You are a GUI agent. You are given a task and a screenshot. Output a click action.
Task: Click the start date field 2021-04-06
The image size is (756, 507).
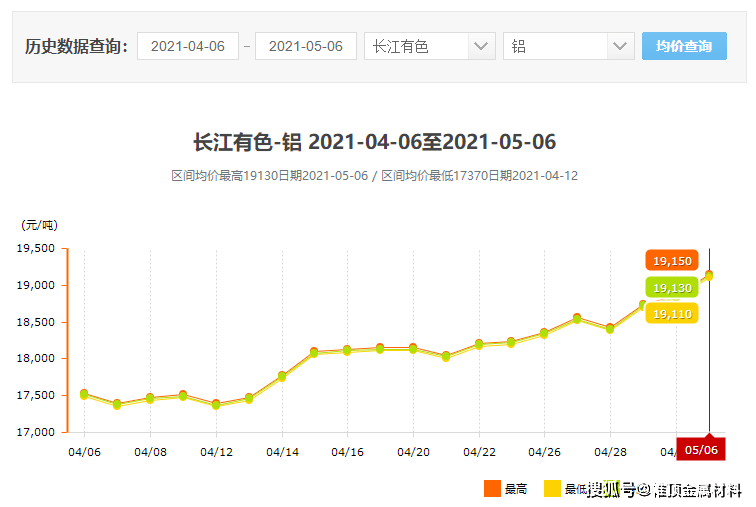188,46
